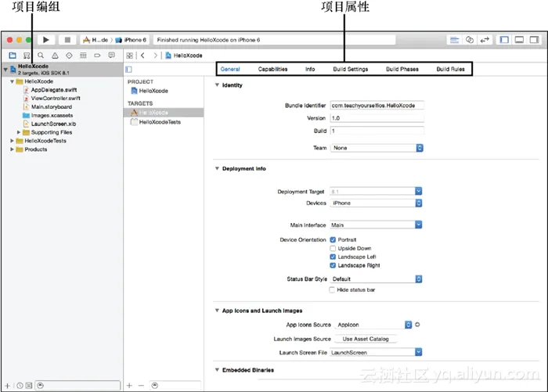Image resolution: width=548 pixels, height=392 pixels.
Task: Open the Project navigator folder icon
Action: [x=13, y=56]
